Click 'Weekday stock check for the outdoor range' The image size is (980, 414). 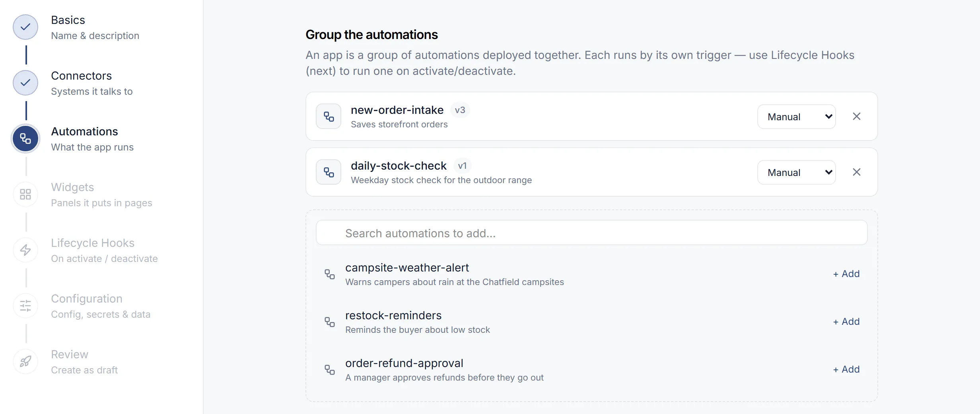click(x=441, y=180)
